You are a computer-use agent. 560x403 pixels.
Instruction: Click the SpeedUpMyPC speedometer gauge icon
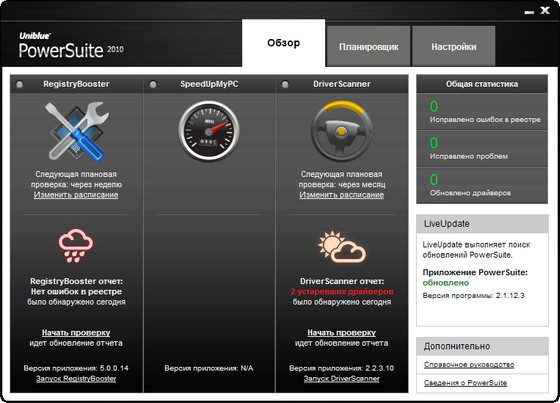click(209, 131)
